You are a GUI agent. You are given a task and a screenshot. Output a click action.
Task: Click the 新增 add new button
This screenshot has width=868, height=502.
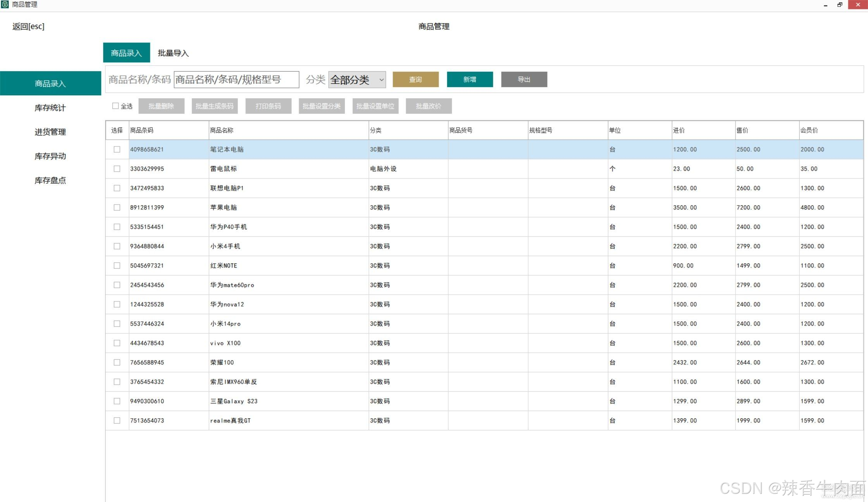point(470,79)
